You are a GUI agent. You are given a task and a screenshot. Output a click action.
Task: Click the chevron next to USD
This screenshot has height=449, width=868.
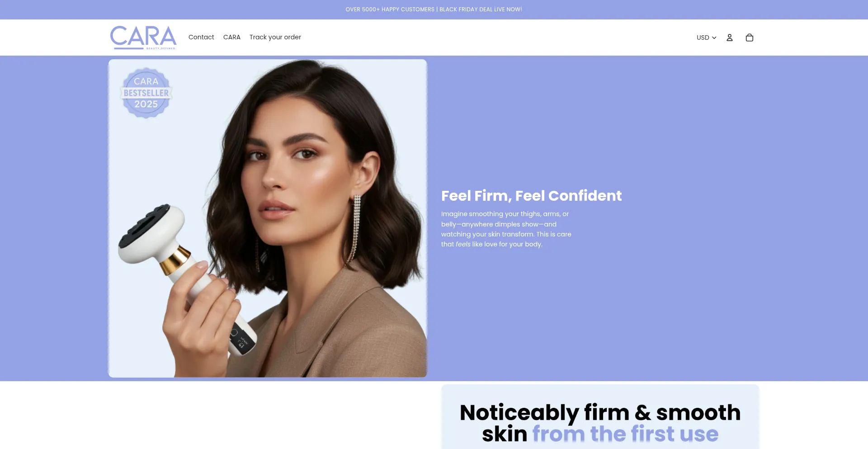click(714, 38)
